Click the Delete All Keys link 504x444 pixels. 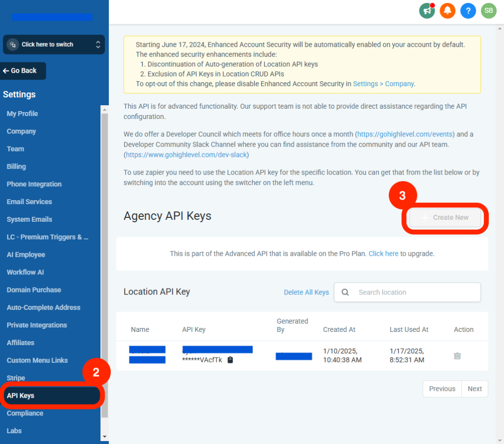coord(306,292)
